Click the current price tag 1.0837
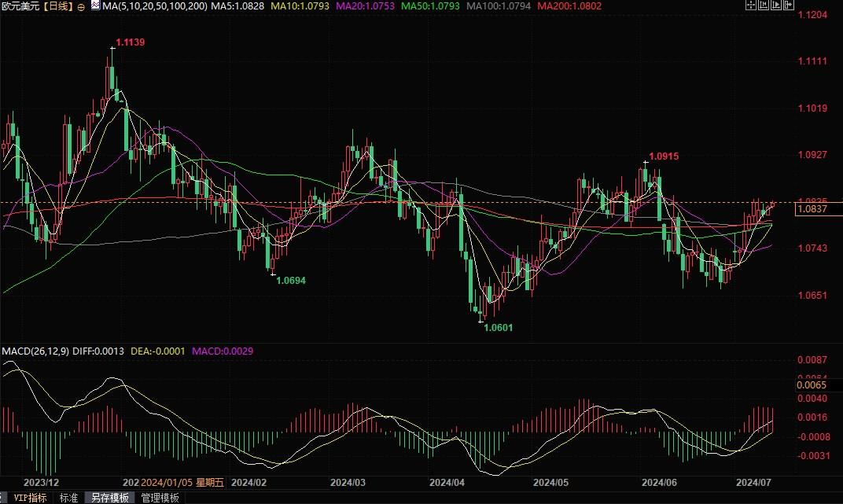Image resolution: width=843 pixels, height=504 pixels. (x=812, y=209)
